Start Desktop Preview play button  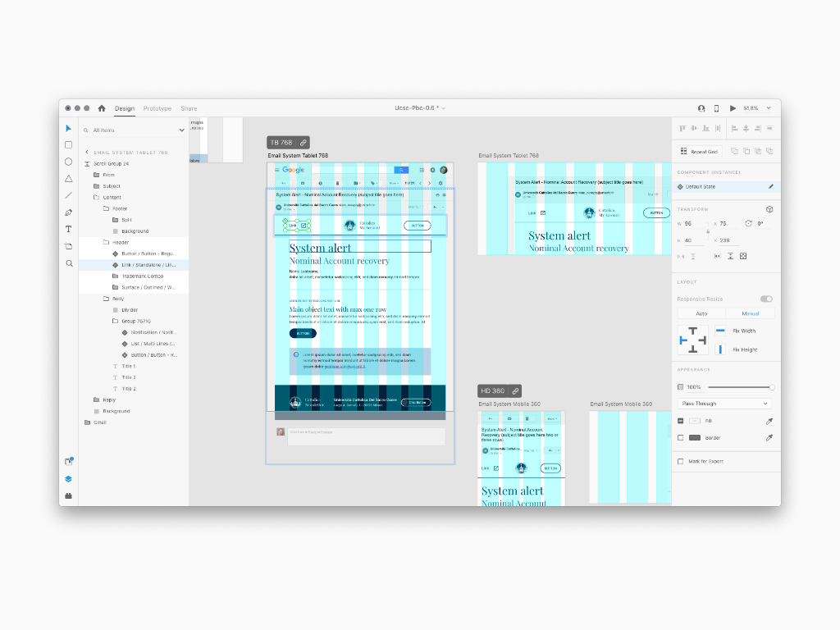pos(733,108)
